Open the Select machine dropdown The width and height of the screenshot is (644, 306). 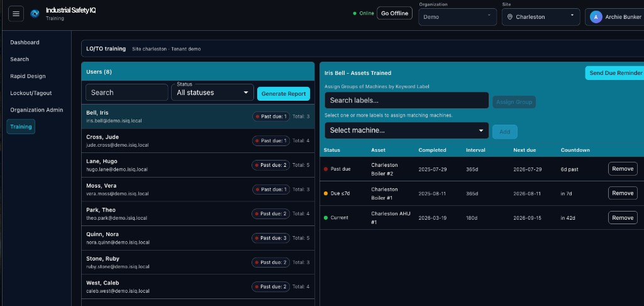(x=407, y=130)
